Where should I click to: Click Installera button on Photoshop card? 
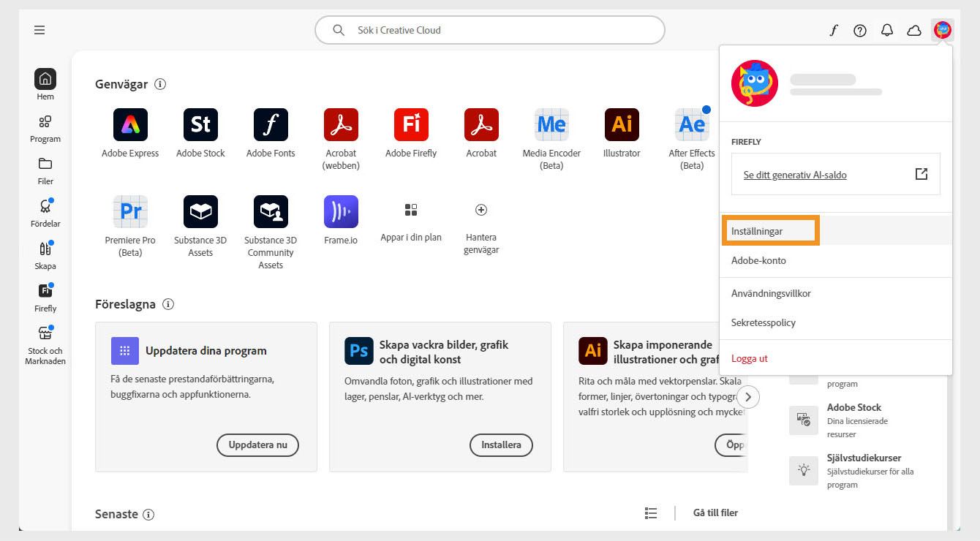point(501,444)
